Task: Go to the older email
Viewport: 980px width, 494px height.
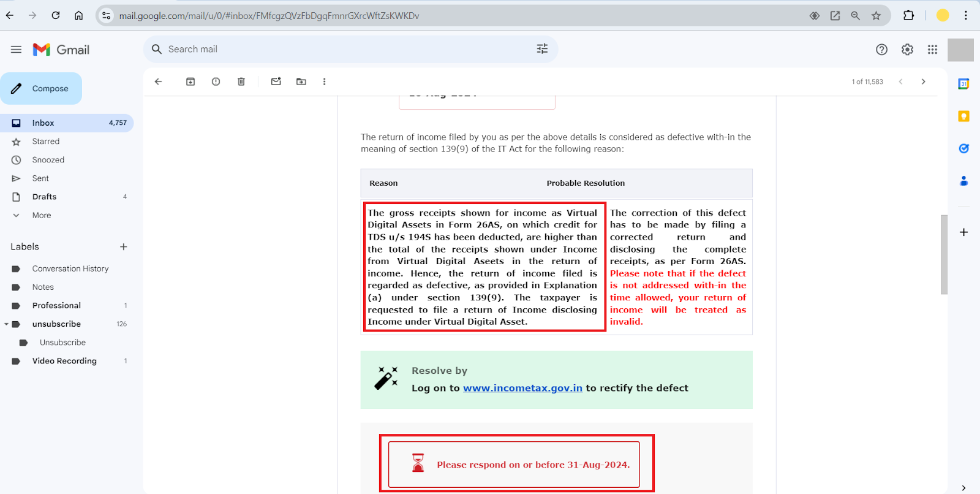Action: click(x=924, y=82)
